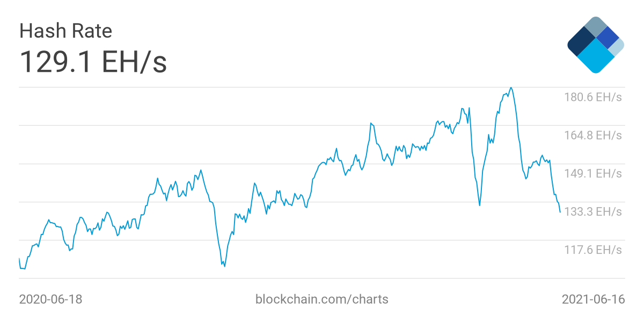Click the Blockchain.com diamond logo
Image resolution: width=644 pixels, height=322 pixels.
click(595, 45)
